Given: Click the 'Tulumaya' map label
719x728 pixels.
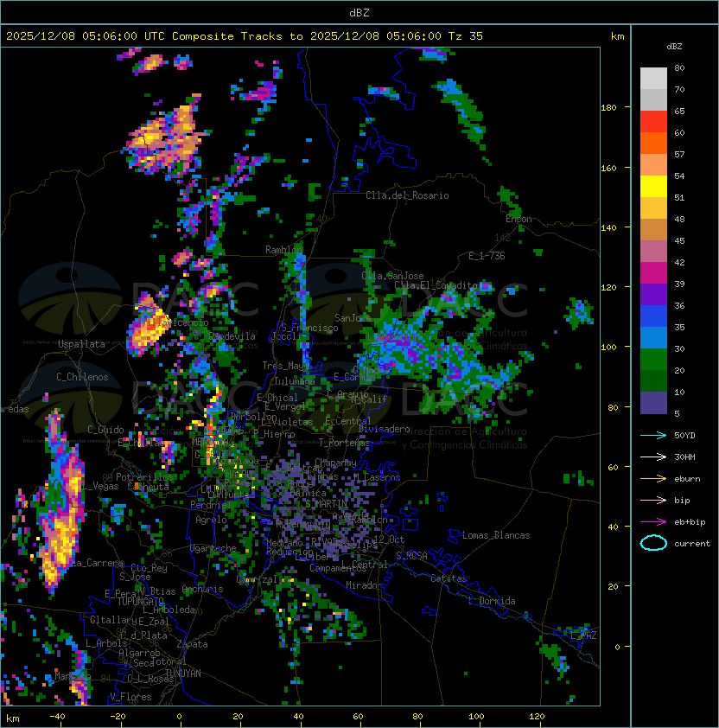Looking at the screenshot, I should click(295, 381).
